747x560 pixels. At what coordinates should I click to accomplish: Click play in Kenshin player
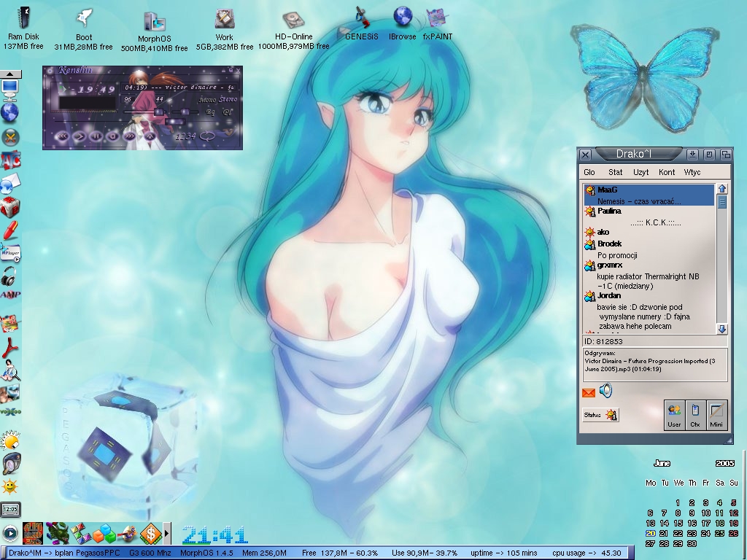pyautogui.click(x=80, y=136)
